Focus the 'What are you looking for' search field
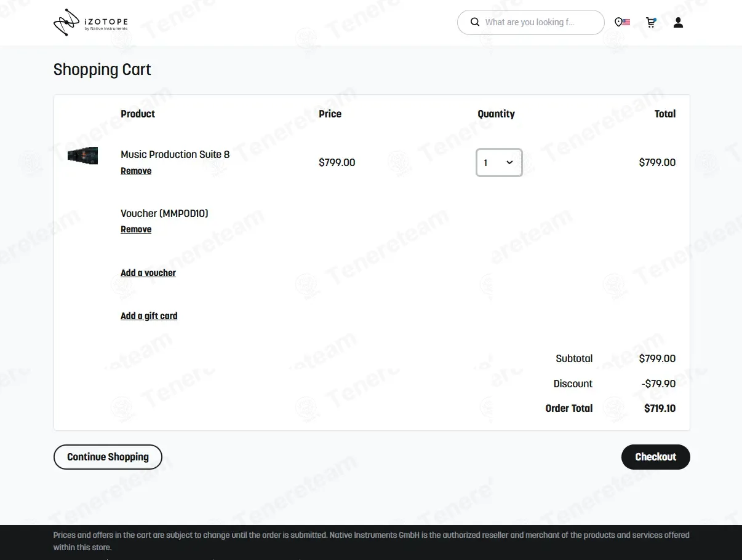 click(x=530, y=22)
